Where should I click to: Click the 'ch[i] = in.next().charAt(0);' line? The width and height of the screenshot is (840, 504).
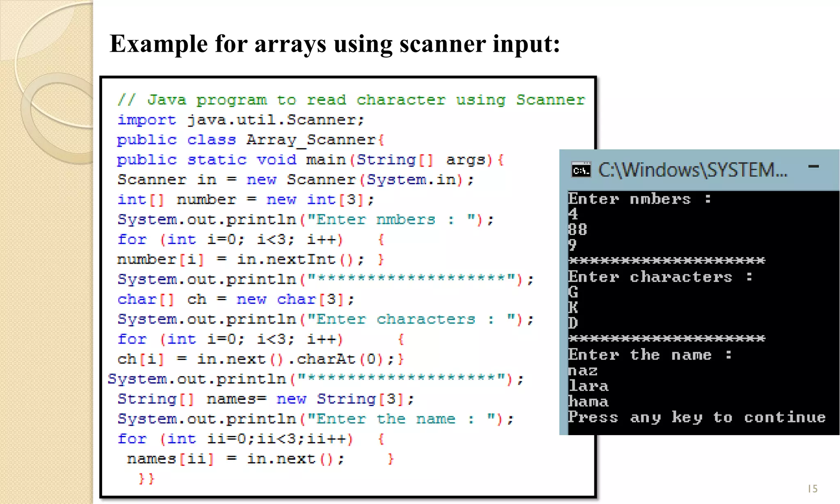pyautogui.click(x=260, y=359)
